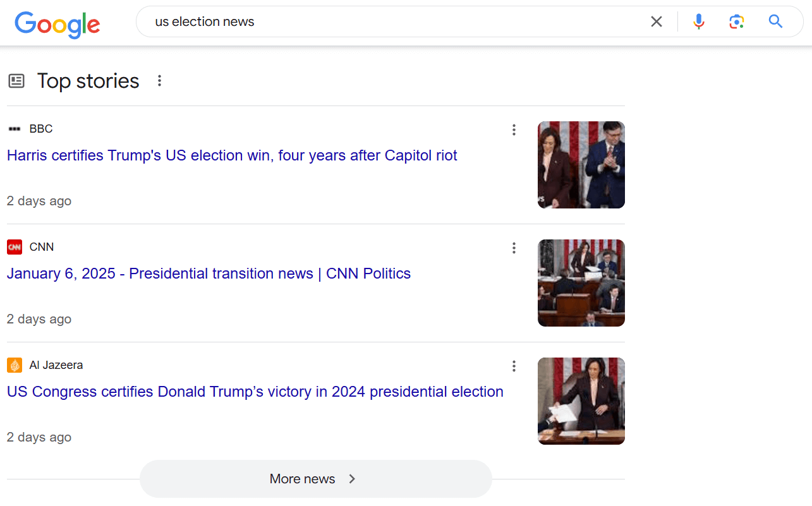This screenshot has width=812, height=506.
Task: Start a voice search with the microphone icon
Action: click(698, 21)
